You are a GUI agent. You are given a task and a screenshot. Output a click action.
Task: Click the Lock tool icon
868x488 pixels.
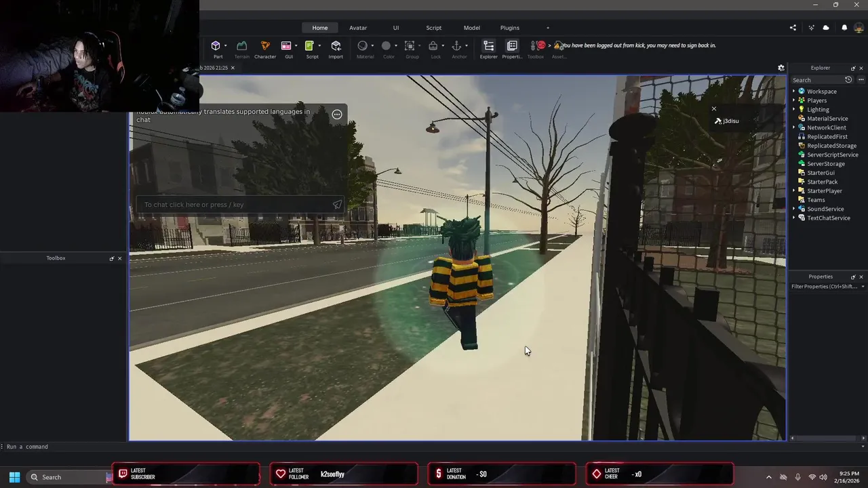coord(433,46)
